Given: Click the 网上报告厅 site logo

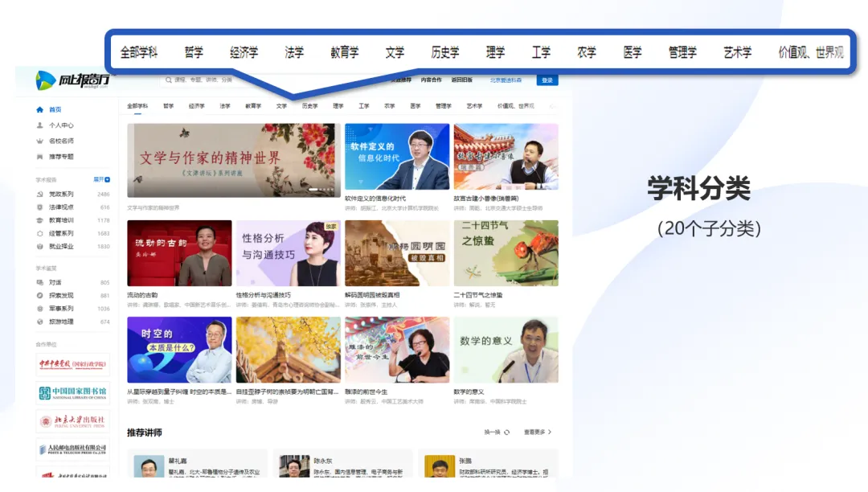Looking at the screenshot, I should pyautogui.click(x=72, y=80).
